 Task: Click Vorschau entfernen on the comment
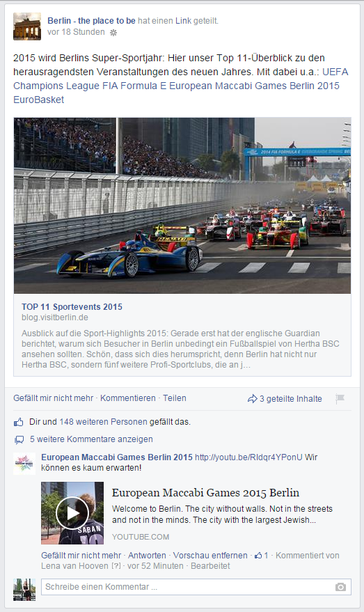210,555
